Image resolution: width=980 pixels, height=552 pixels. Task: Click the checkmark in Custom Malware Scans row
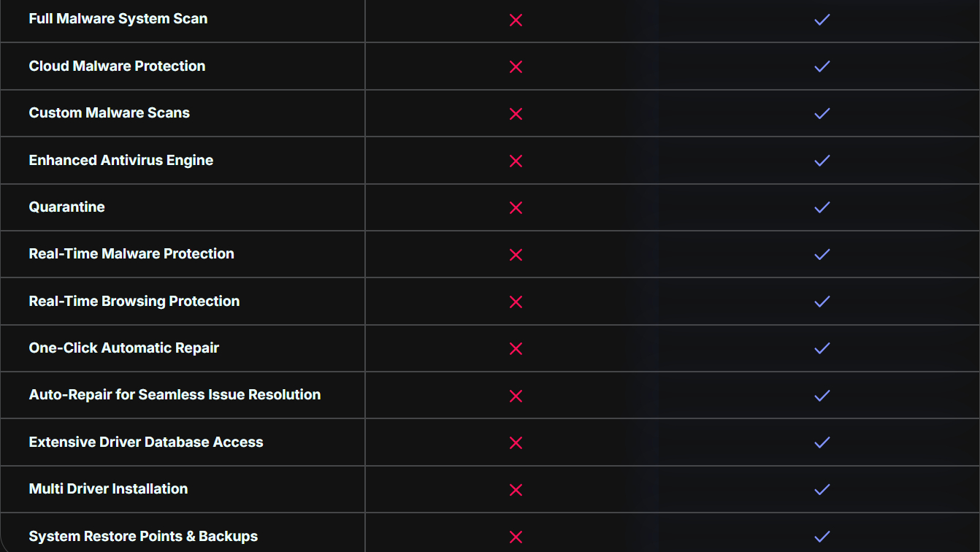pos(822,113)
